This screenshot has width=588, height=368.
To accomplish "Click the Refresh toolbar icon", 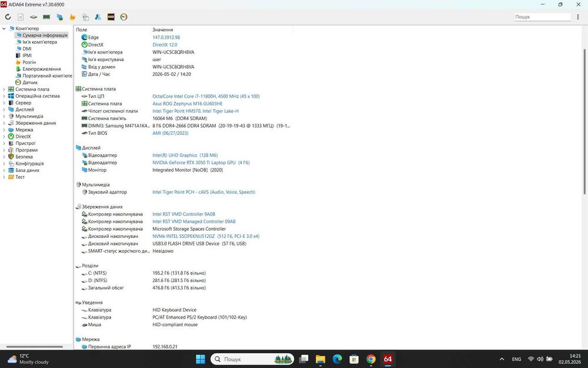I will [8, 17].
